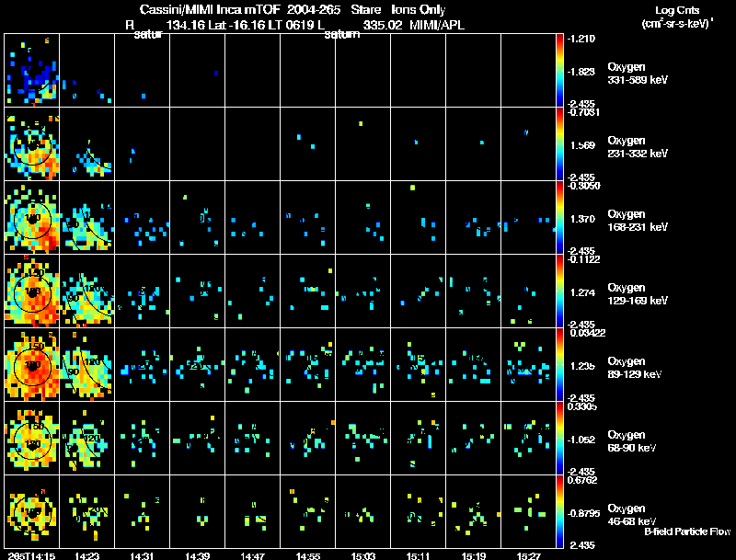Image resolution: width=736 pixels, height=560 pixels.
Task: Click the -1.210 colorbar maximum value
Action: click(x=581, y=39)
